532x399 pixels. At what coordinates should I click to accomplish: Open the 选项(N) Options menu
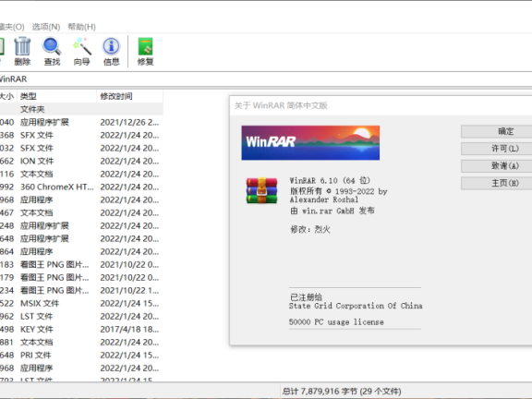point(46,27)
